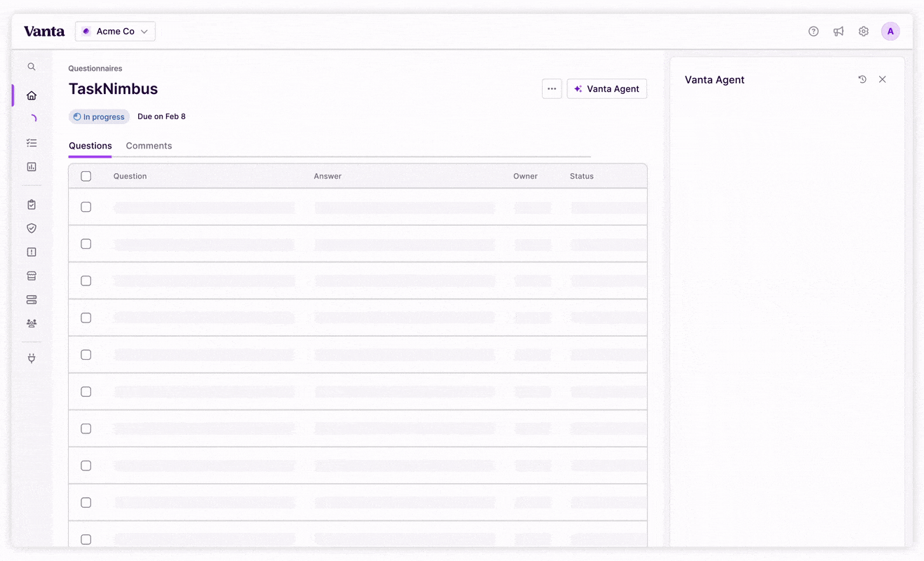Screen dimensions: 924x561
Task: Open the megaphone announcements icon
Action: 838,32
